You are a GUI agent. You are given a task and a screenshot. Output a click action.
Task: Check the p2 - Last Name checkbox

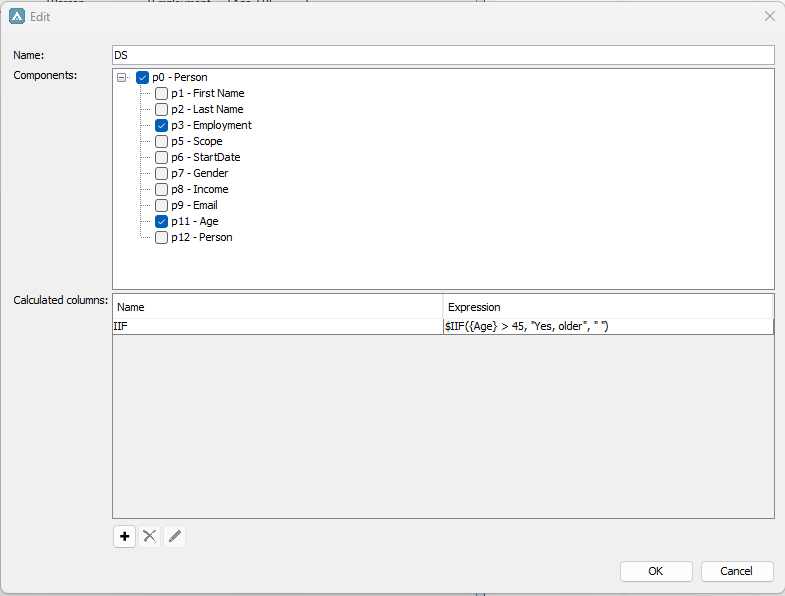[x=161, y=109]
